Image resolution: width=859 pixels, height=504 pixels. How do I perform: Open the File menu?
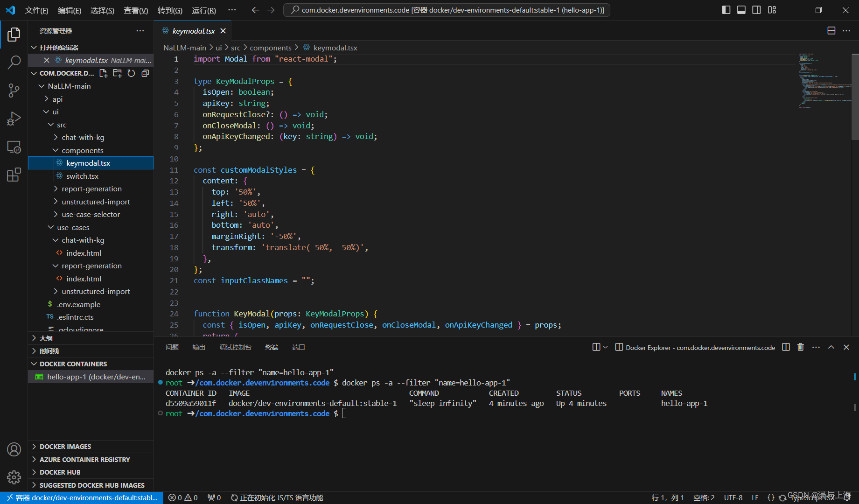pyautogui.click(x=36, y=10)
